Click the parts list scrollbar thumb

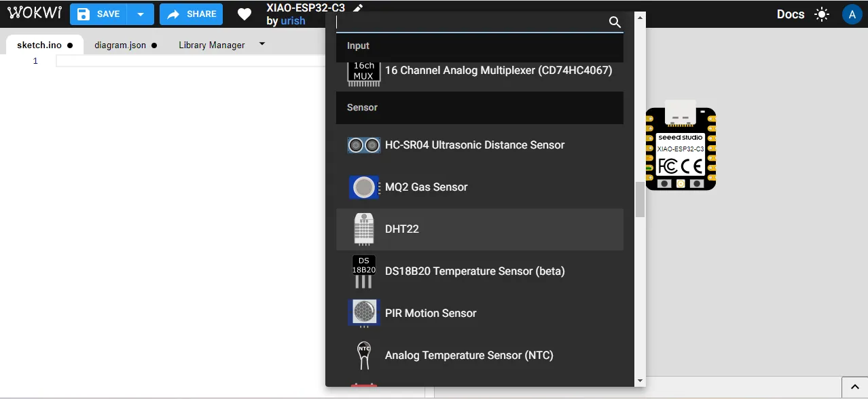640,200
